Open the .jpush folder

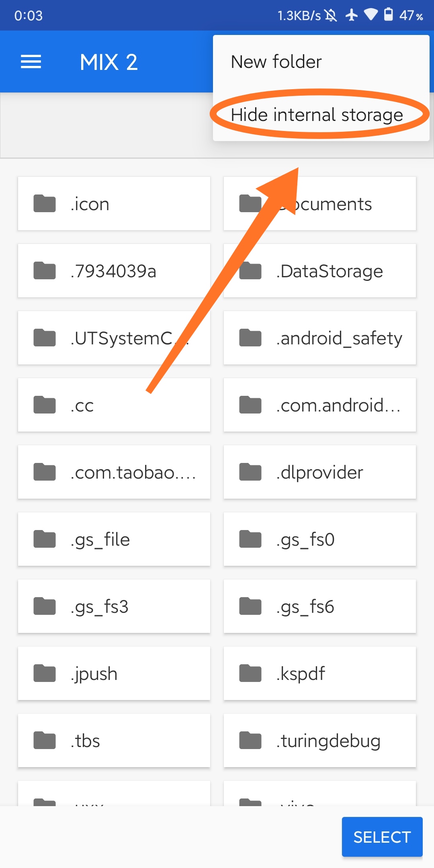click(x=114, y=674)
